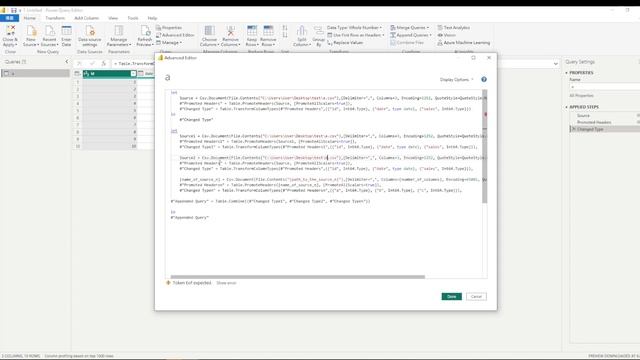Viewport: 640px width, 360px height.
Task: Open Recent Sources in ribbon
Action: click(x=49, y=36)
